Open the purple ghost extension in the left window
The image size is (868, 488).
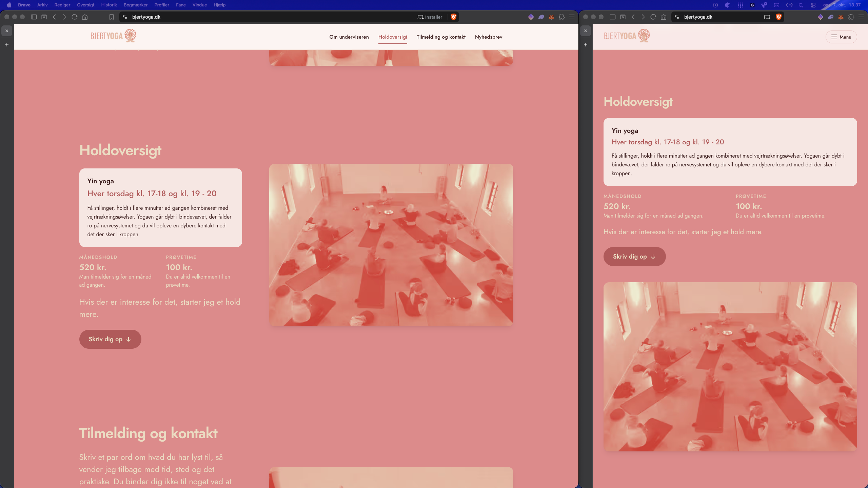(x=541, y=17)
